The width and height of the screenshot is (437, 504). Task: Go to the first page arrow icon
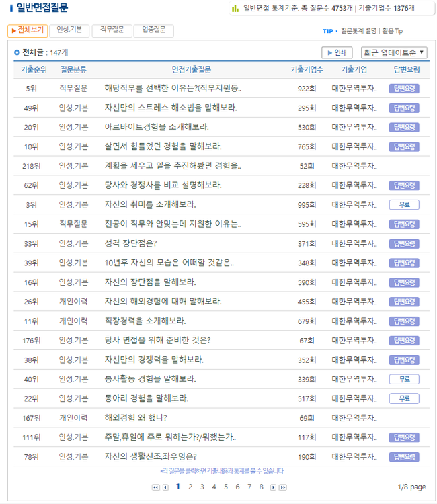coord(155,487)
